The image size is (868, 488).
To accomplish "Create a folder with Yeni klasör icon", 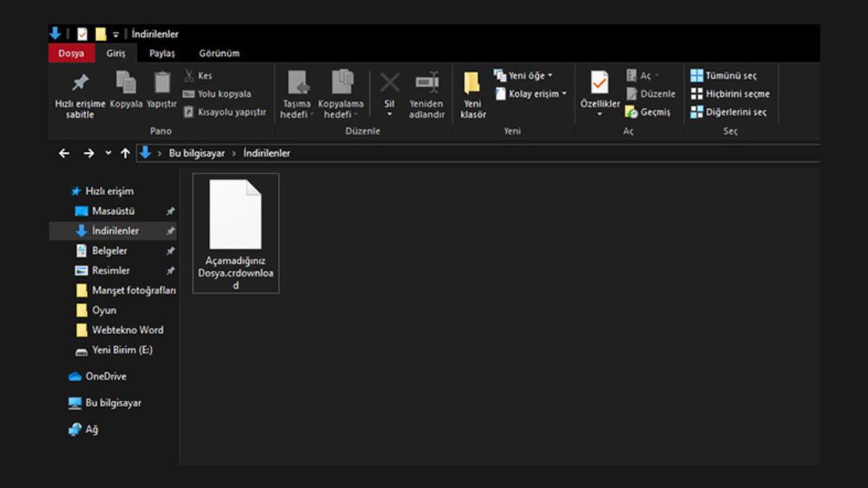I will 472,83.
